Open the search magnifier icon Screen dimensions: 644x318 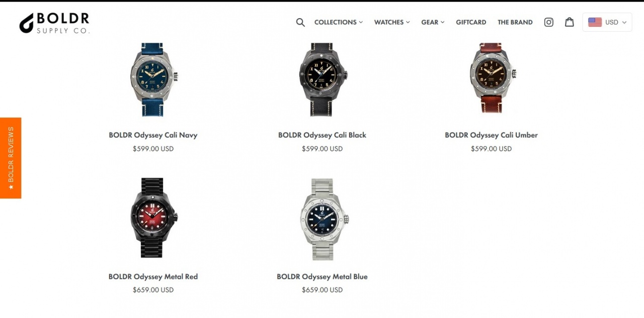pos(300,22)
